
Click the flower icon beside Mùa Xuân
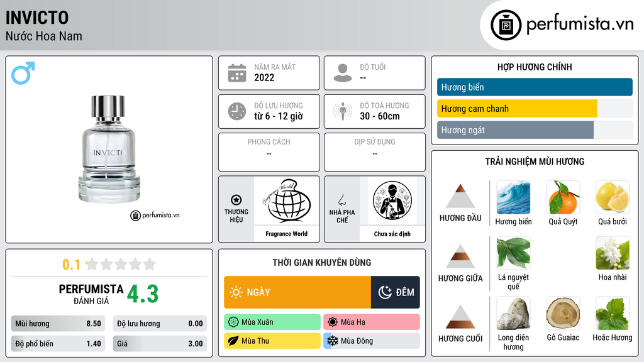pyautogui.click(x=233, y=322)
